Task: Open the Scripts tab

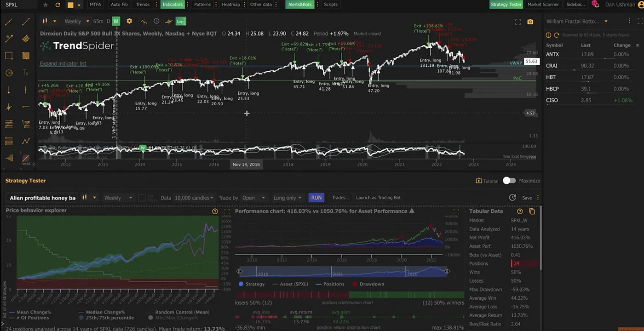Action: click(330, 5)
